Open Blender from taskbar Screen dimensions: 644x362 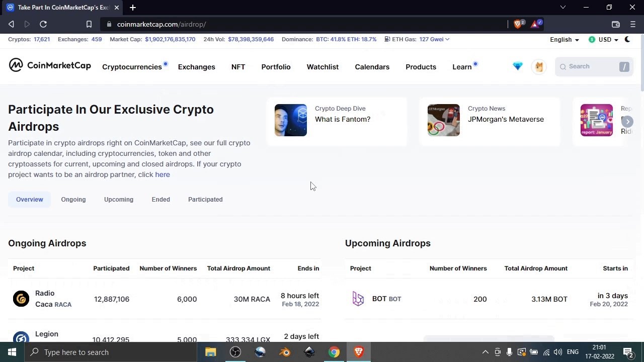tap(285, 352)
